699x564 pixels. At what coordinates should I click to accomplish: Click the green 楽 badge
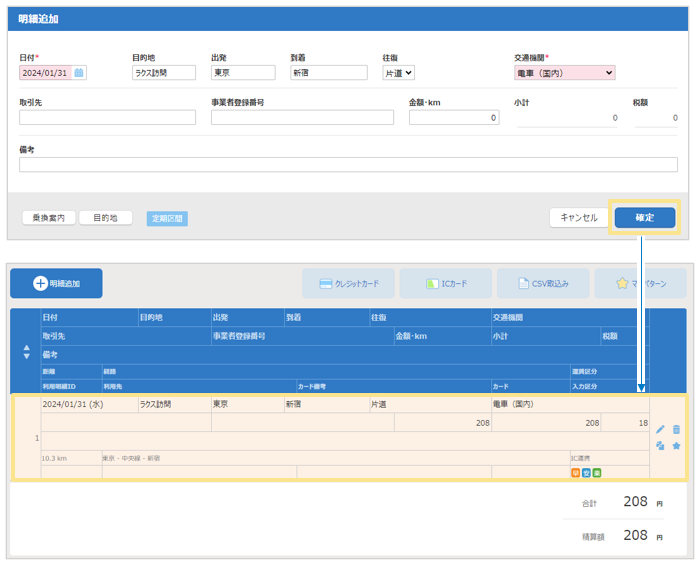click(x=597, y=472)
